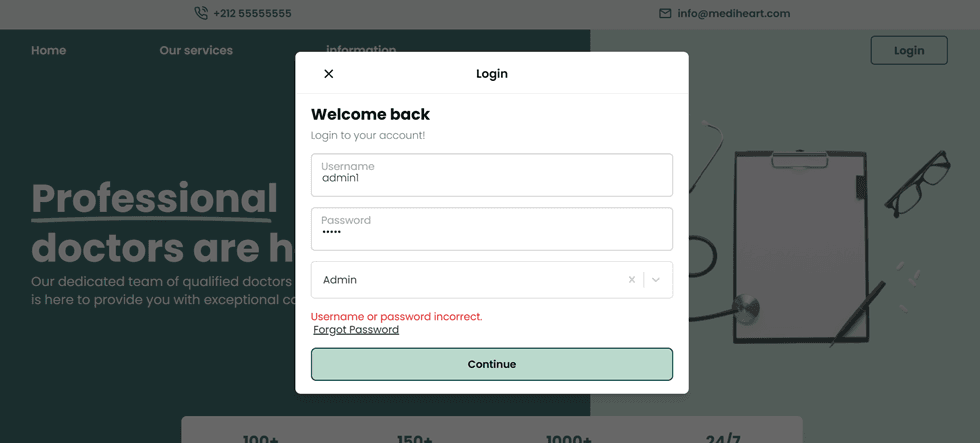Viewport: 980px width, 443px height.
Task: Click the info@mediheart.com email address
Action: point(733,14)
